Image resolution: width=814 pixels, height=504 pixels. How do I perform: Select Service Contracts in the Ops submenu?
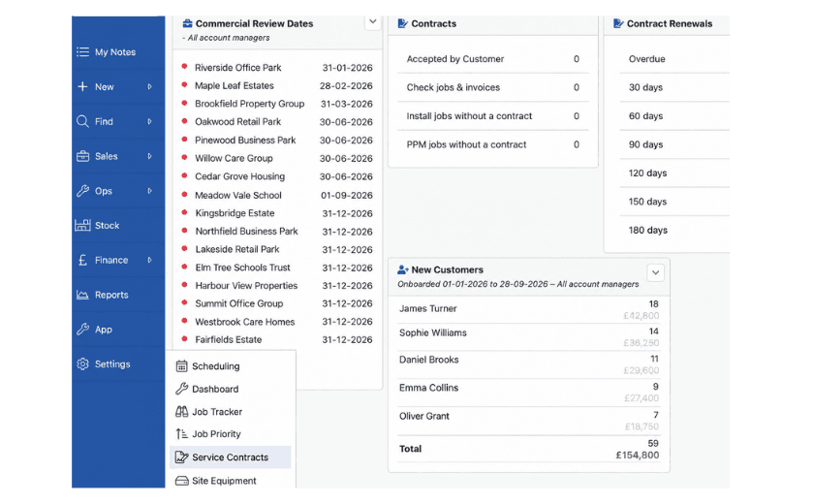[x=230, y=457]
